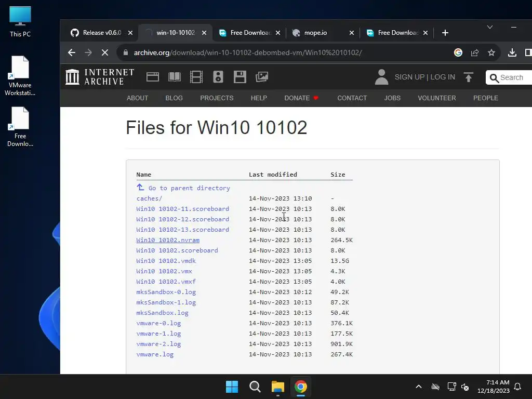Screen dimensions: 532x399
Task: Open taskbar Search
Action: [255, 387]
